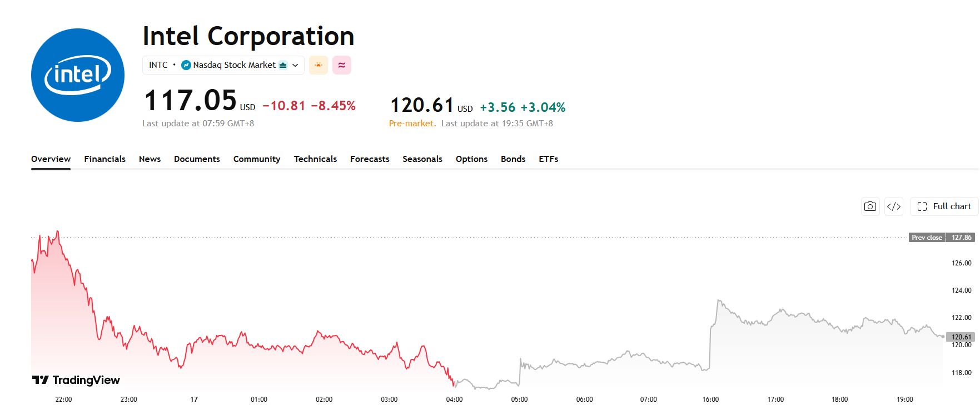Expand the INTC exchange dropdown chevron
The width and height of the screenshot is (980, 409).
point(295,65)
